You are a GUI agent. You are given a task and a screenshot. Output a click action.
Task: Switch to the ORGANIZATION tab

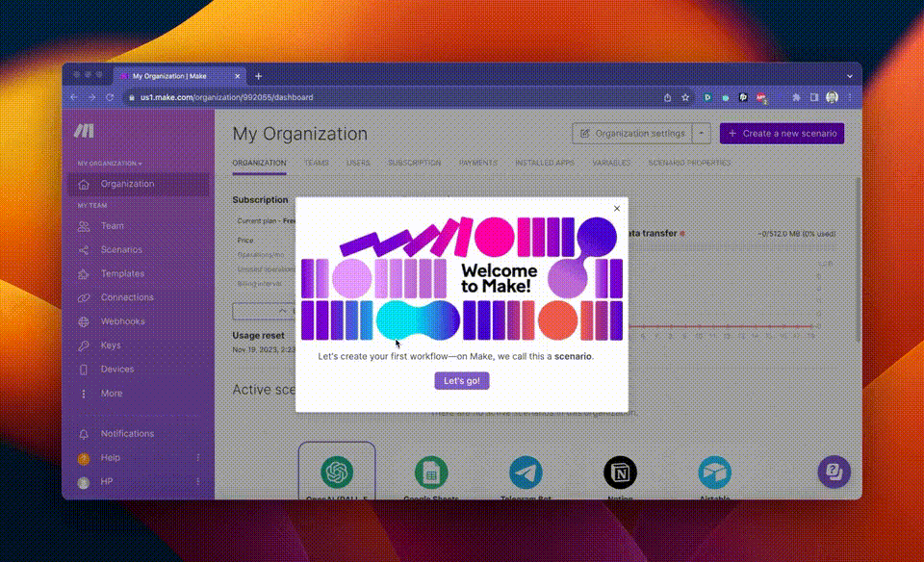(x=259, y=164)
